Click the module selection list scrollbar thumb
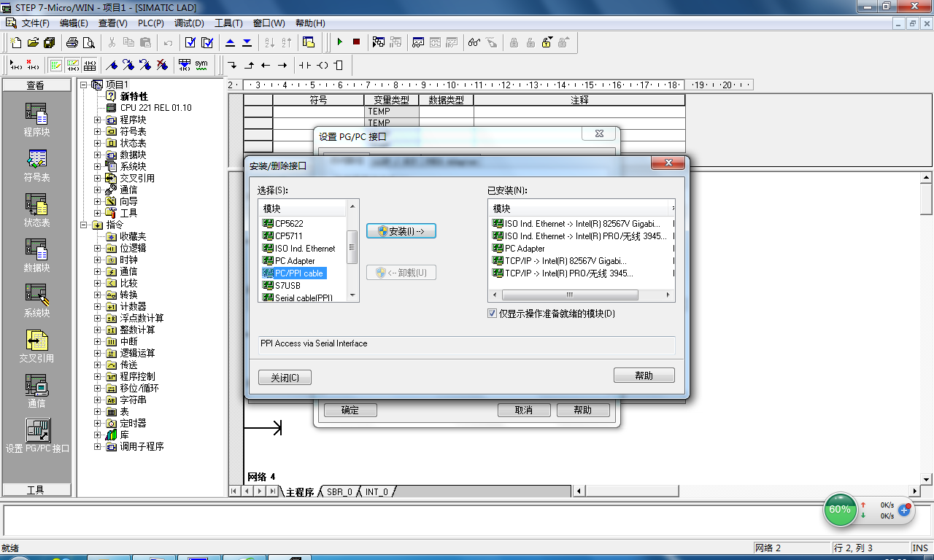This screenshot has height=560, width=934. [x=352, y=247]
